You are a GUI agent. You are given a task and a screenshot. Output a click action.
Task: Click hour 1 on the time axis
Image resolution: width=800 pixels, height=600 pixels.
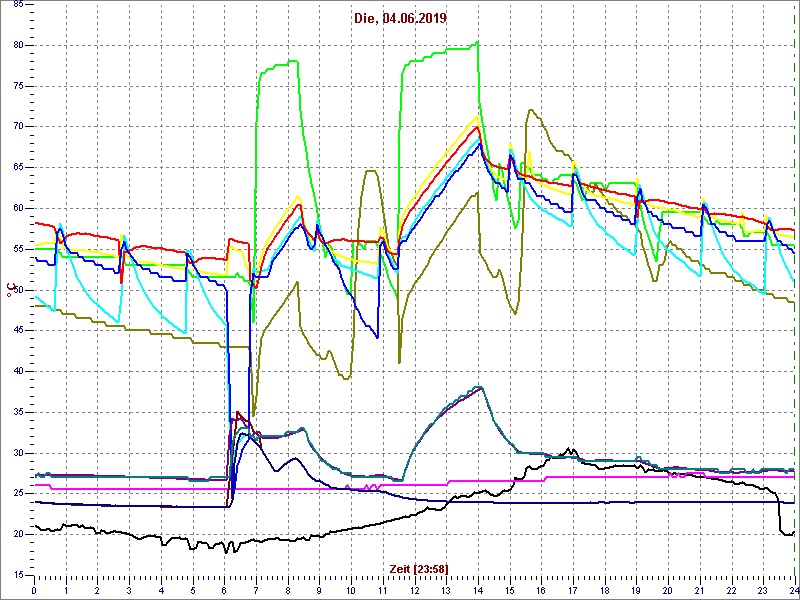[66, 590]
